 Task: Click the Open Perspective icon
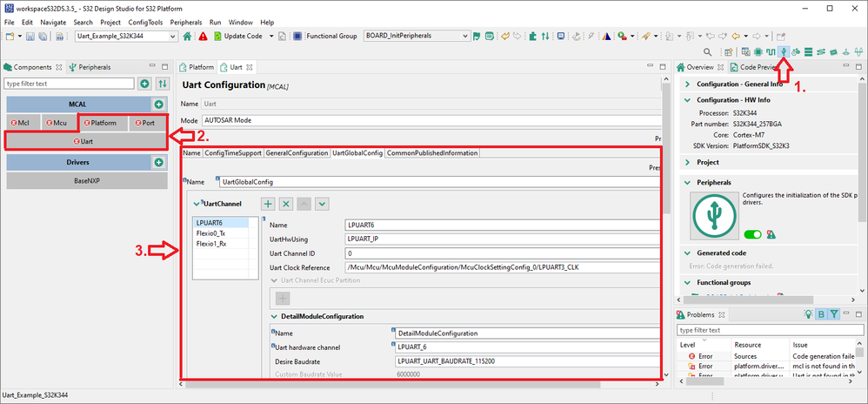tap(729, 52)
